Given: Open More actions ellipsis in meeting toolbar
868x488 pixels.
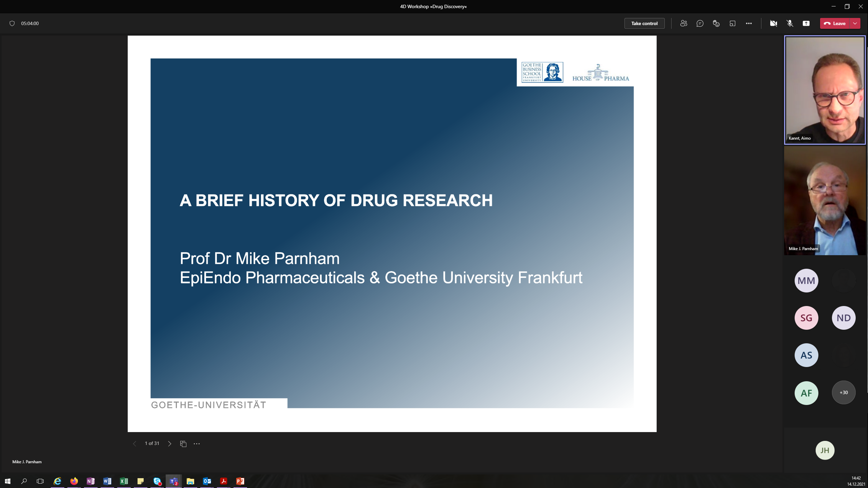Looking at the screenshot, I should pyautogui.click(x=749, y=23).
